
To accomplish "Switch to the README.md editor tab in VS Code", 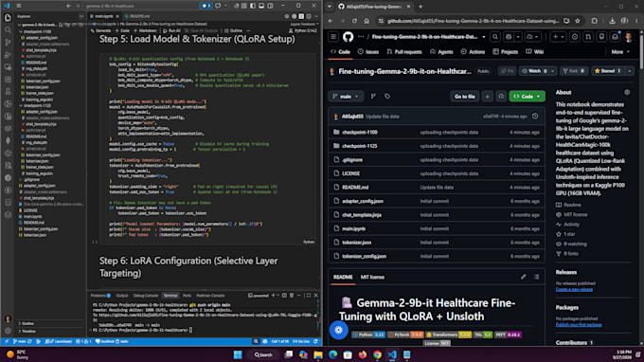I will [x=139, y=16].
